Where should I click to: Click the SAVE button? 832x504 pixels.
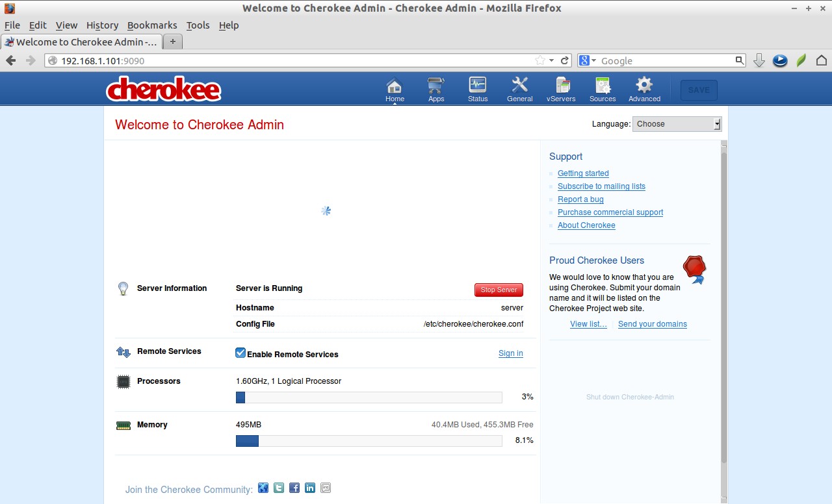(x=699, y=90)
